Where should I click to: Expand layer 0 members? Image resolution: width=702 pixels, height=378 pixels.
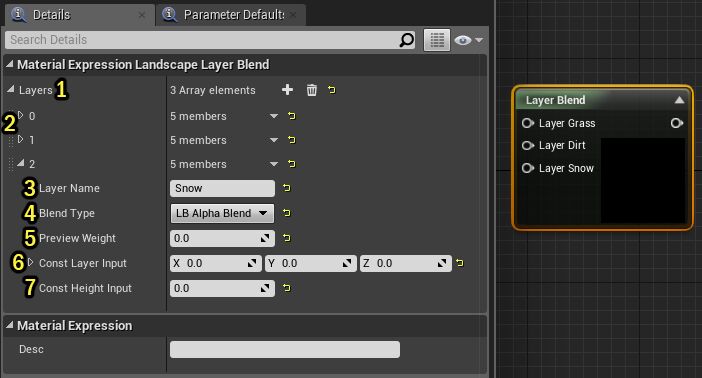pos(21,115)
